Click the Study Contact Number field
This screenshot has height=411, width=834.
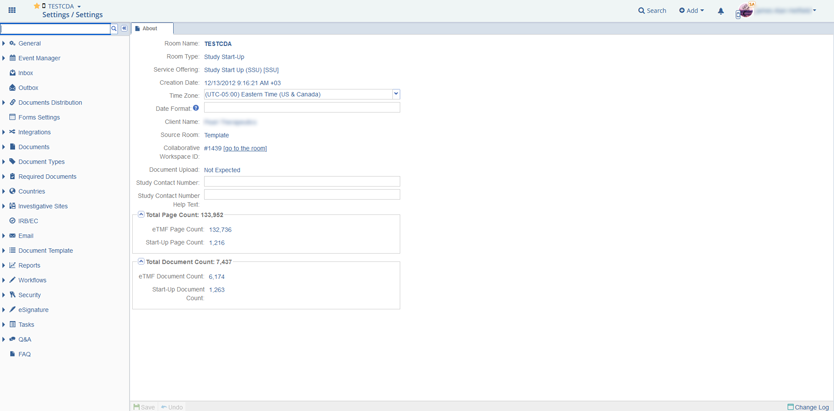point(301,182)
